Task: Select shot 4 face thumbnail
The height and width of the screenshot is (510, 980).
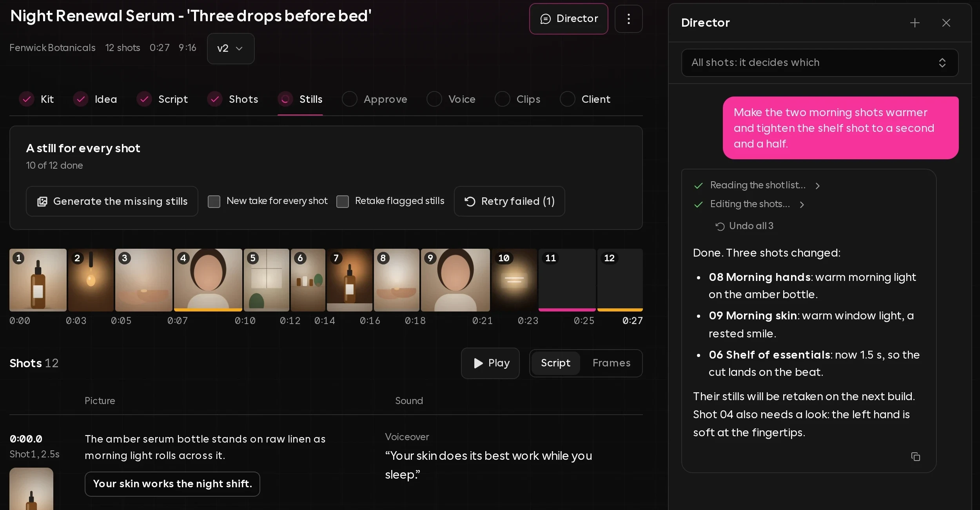Action: (x=208, y=280)
